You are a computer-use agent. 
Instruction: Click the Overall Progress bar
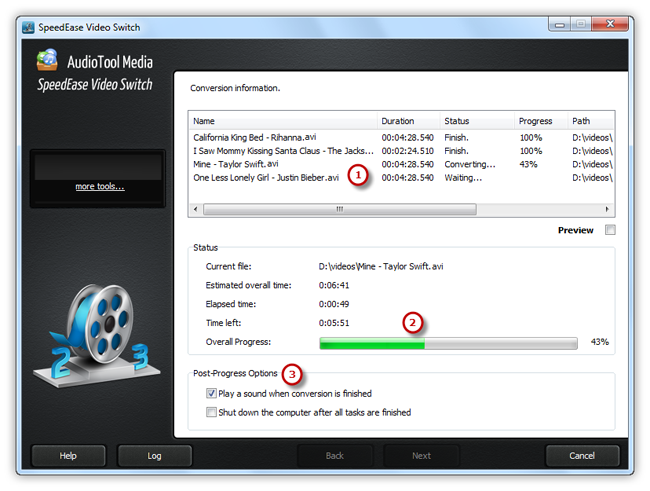pos(448,343)
